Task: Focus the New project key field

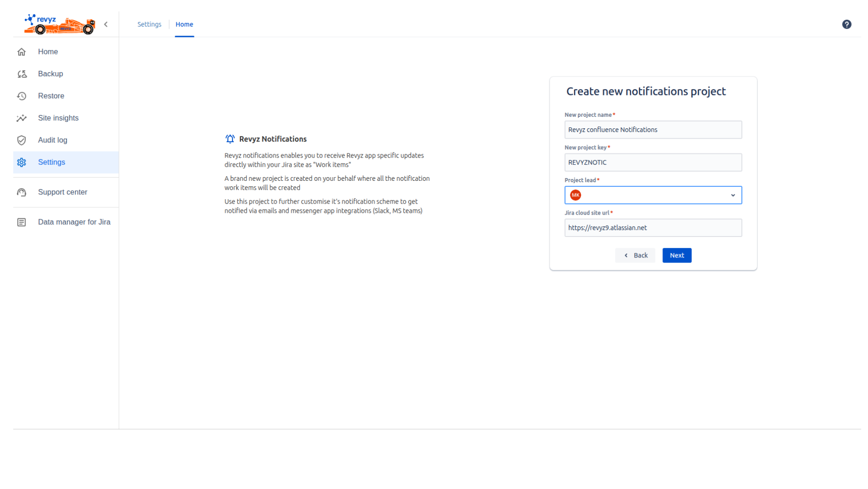Action: coord(653,163)
